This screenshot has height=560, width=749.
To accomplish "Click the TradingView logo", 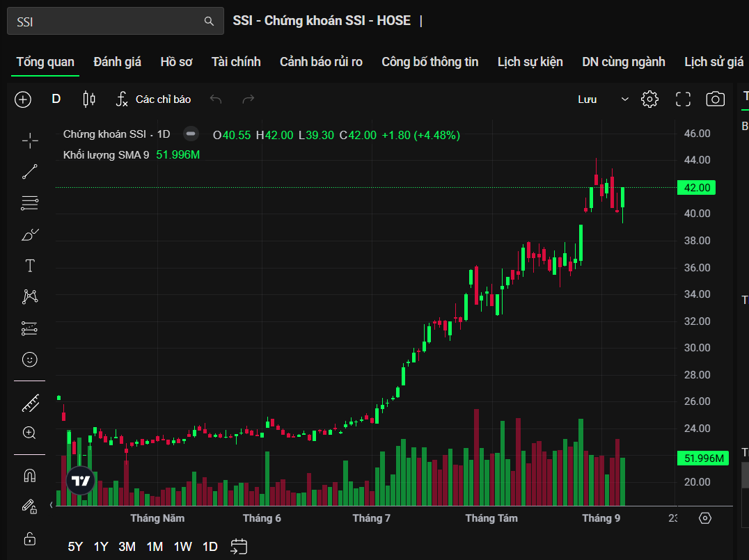I will pyautogui.click(x=81, y=480).
